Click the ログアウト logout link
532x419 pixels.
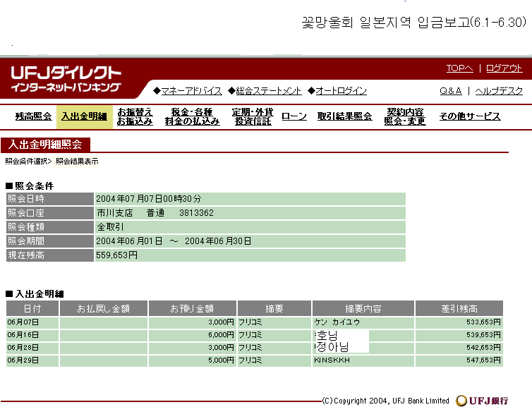tap(504, 68)
